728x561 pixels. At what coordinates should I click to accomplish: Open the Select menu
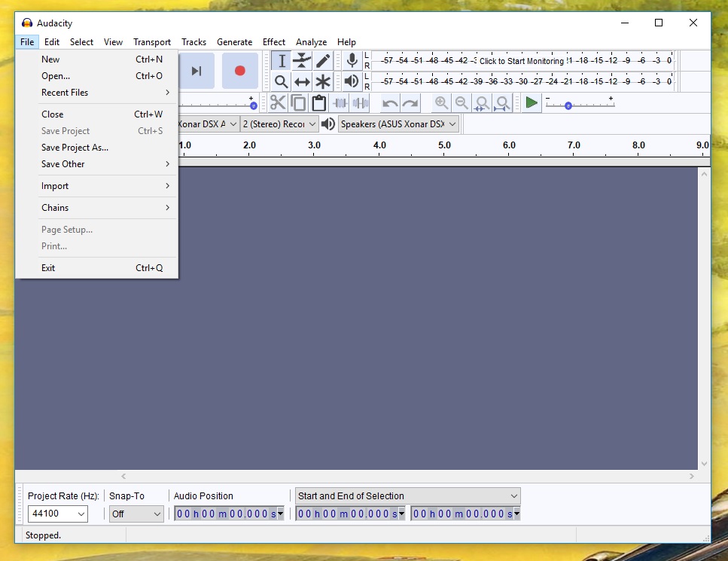[82, 42]
